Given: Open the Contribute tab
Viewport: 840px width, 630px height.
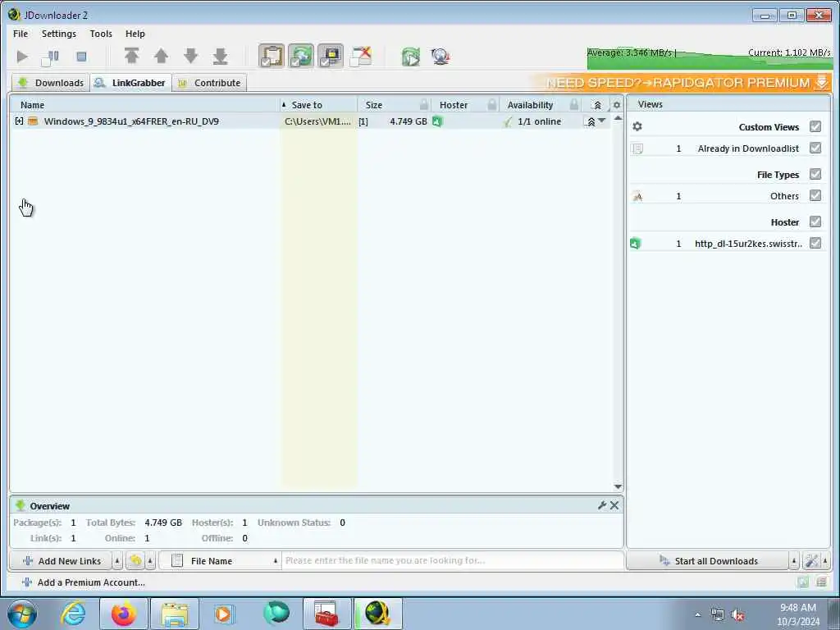Looking at the screenshot, I should pyautogui.click(x=209, y=83).
